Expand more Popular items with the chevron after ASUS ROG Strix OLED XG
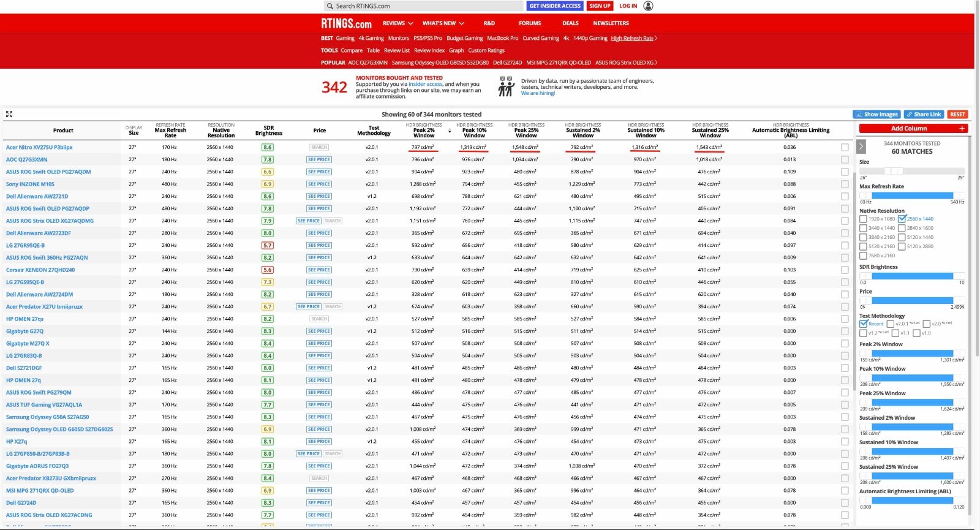This screenshot has height=530, width=980. pos(656,62)
